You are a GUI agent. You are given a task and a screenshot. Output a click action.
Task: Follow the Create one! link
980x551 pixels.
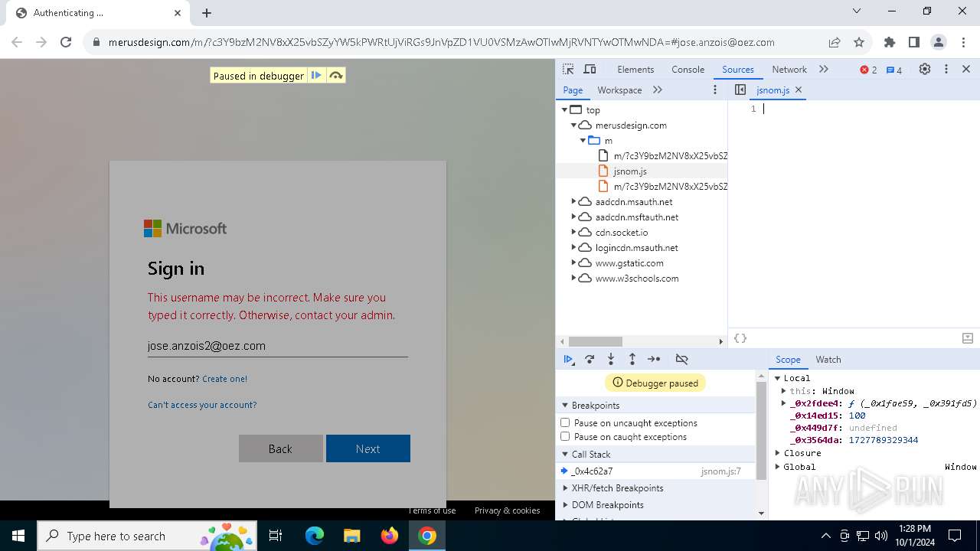click(x=224, y=379)
